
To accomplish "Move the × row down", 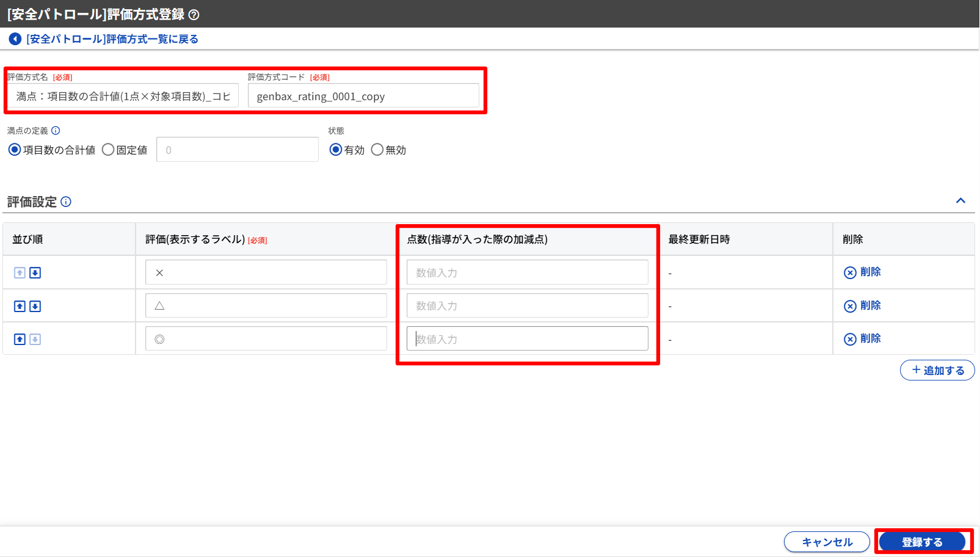I will [x=35, y=273].
